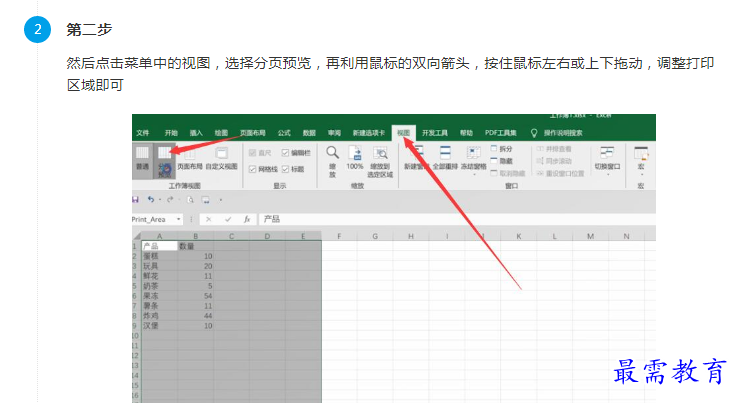Screen dimensions: 735x403
Task: Open the 审阅 review tab
Action: click(x=334, y=133)
